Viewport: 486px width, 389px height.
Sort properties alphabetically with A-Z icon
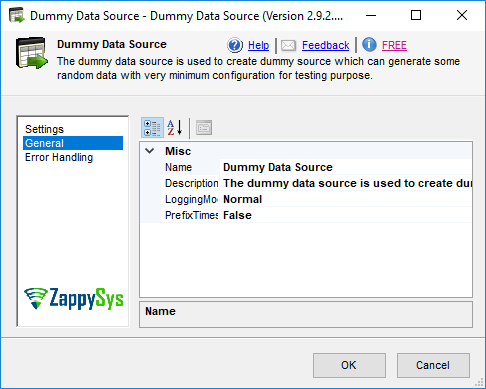(175, 128)
